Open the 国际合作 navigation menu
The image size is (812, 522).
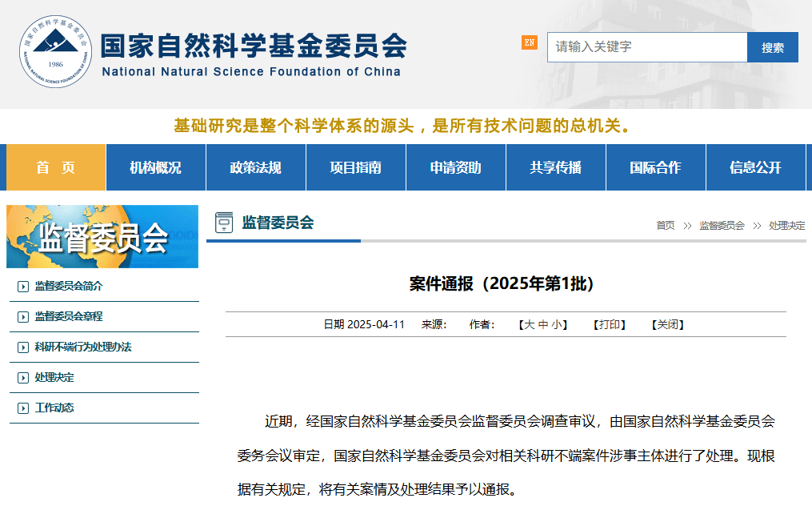coord(656,167)
